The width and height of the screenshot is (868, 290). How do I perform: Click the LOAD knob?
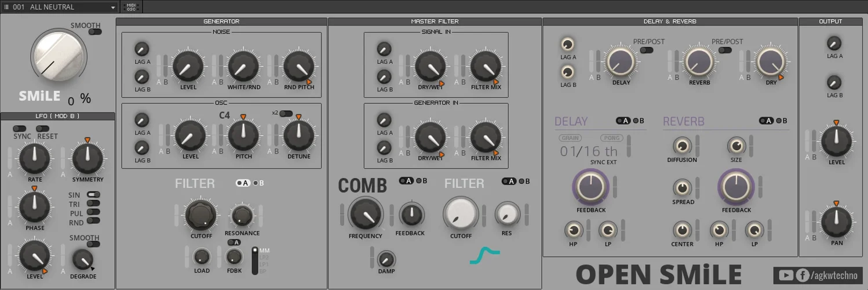202,256
